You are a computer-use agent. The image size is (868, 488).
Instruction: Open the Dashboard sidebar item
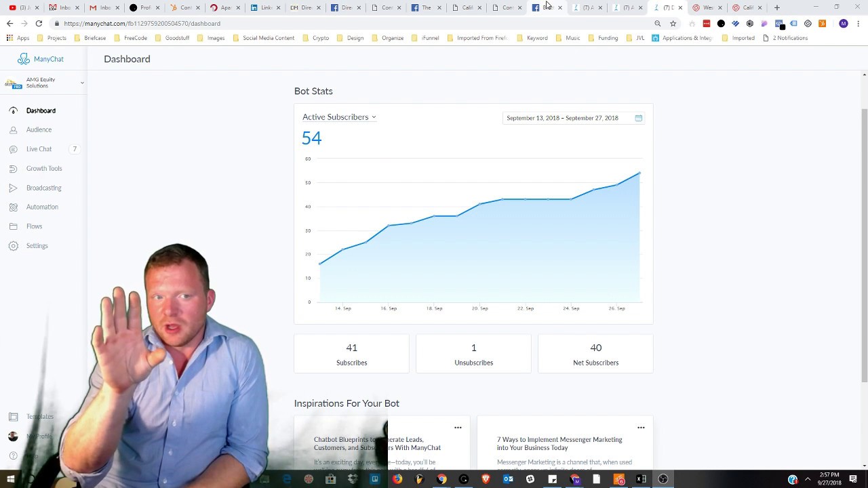pos(41,110)
